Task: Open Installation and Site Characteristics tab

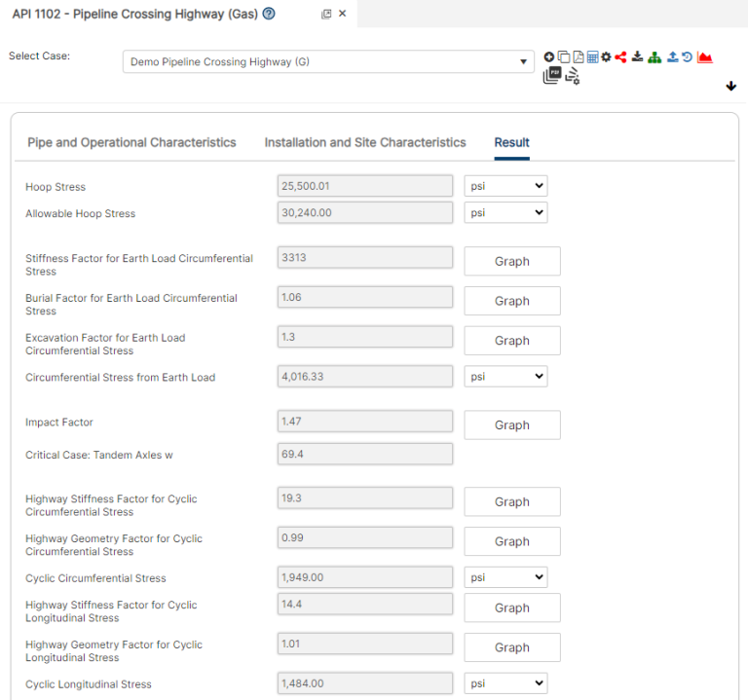Action: pos(365,142)
